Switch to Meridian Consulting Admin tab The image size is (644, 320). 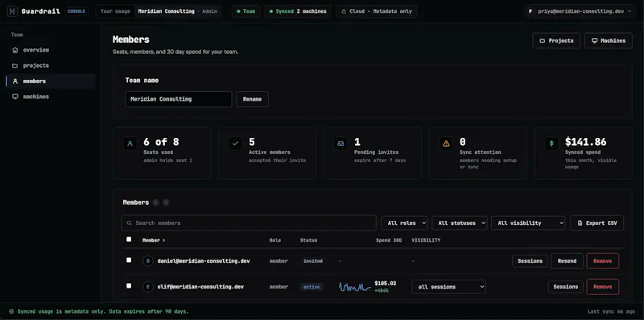[178, 11]
